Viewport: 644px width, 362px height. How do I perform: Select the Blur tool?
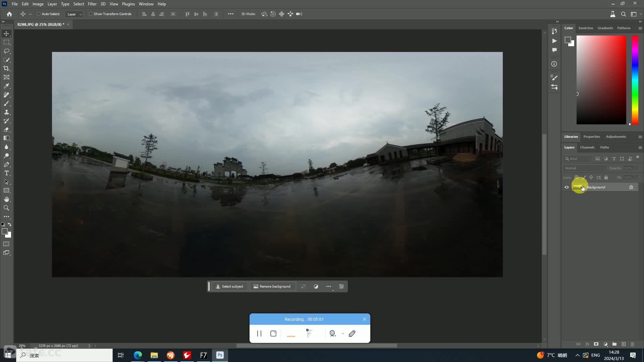6,147
